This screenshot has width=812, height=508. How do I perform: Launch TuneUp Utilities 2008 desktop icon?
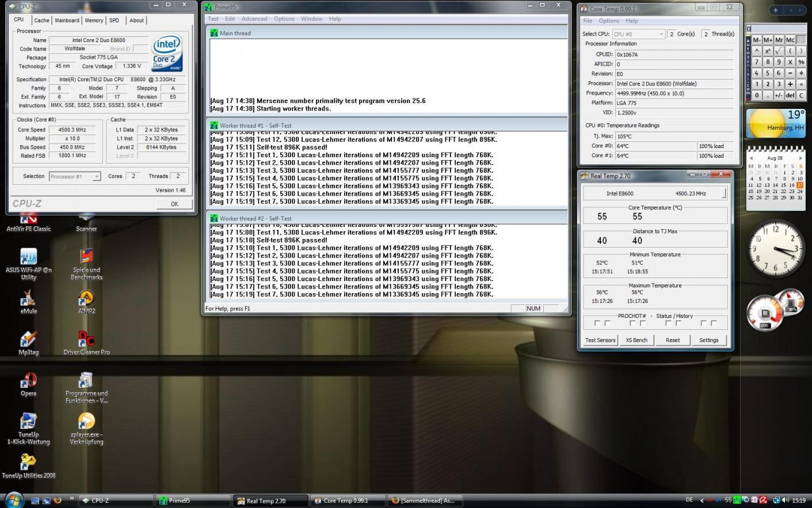pyautogui.click(x=28, y=466)
